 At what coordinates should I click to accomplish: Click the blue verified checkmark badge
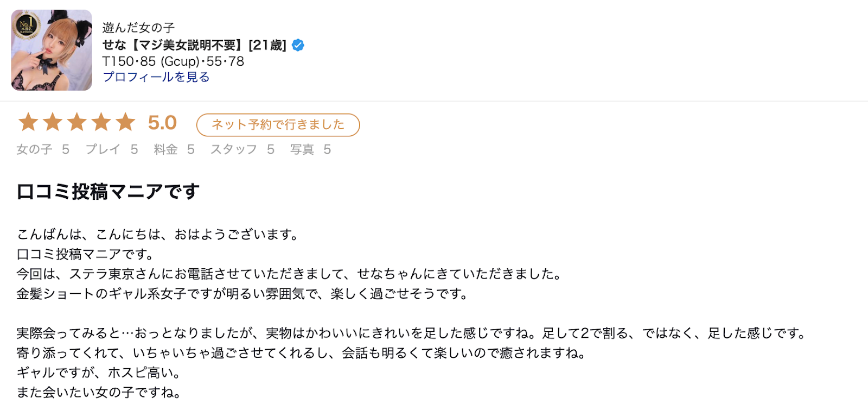point(298,45)
